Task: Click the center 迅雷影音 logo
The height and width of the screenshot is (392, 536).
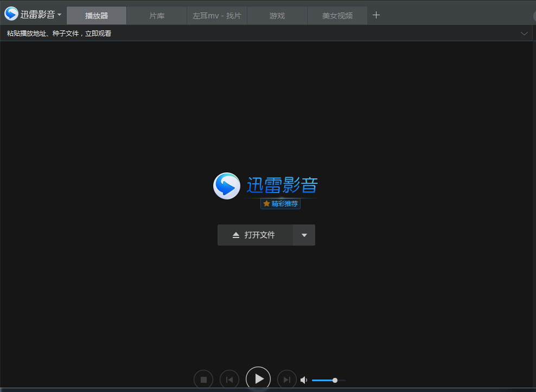Action: pyautogui.click(x=266, y=186)
